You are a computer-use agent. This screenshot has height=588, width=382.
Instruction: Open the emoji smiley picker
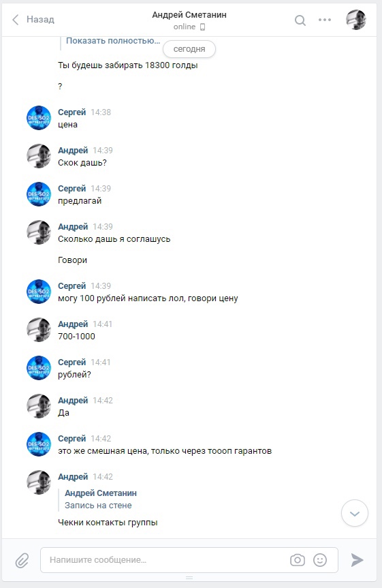pyautogui.click(x=320, y=560)
